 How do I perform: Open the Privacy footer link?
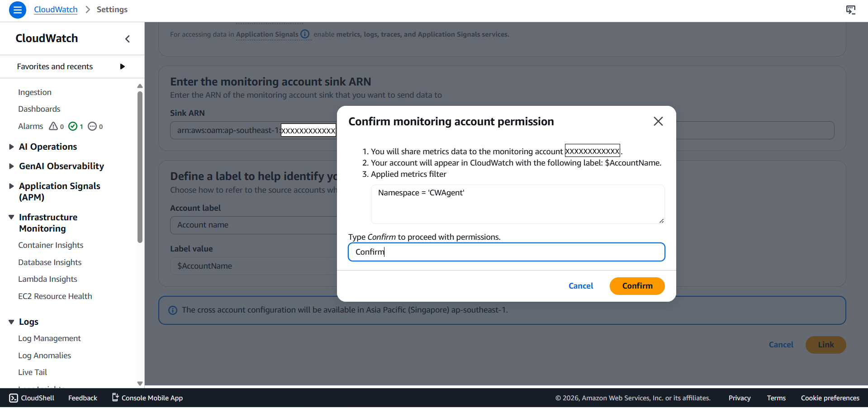pos(740,398)
